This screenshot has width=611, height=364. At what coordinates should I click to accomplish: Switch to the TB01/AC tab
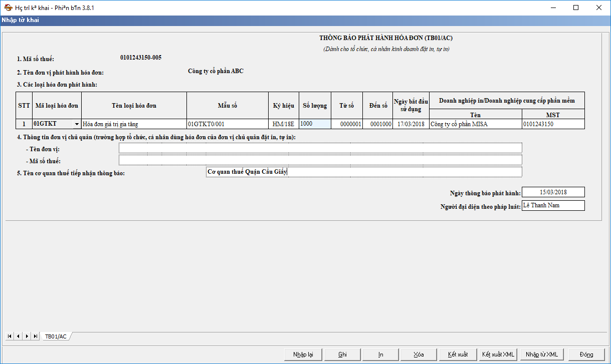click(x=56, y=336)
